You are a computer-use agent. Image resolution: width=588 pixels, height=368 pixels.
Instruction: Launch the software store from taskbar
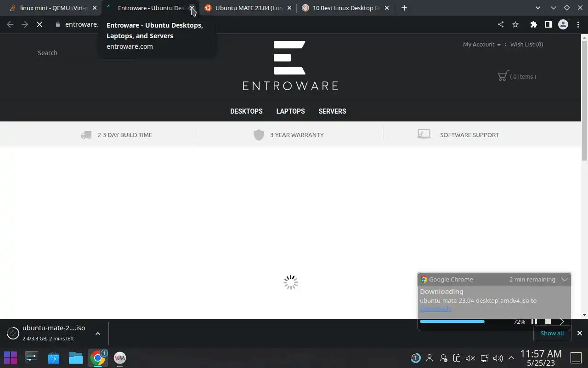54,357
